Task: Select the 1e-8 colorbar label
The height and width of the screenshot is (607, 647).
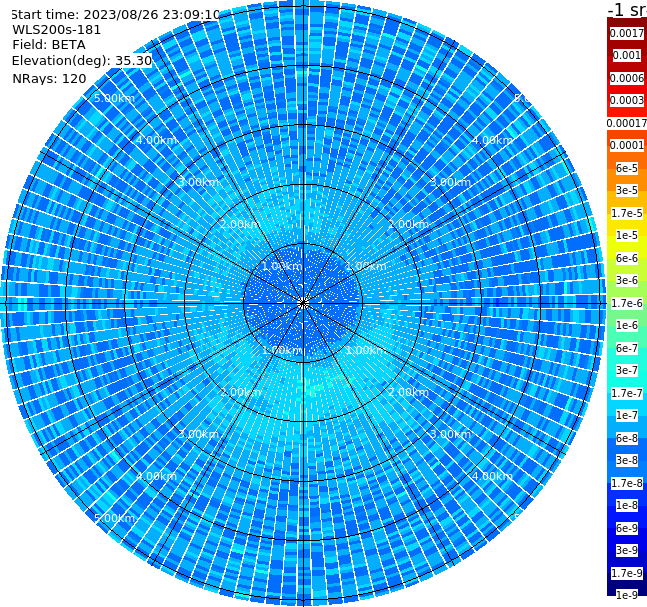Action: pyautogui.click(x=627, y=505)
